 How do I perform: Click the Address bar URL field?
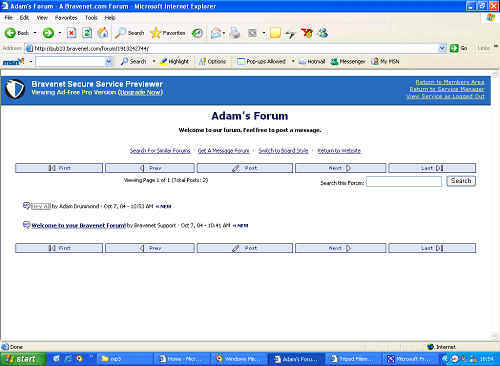click(232, 48)
